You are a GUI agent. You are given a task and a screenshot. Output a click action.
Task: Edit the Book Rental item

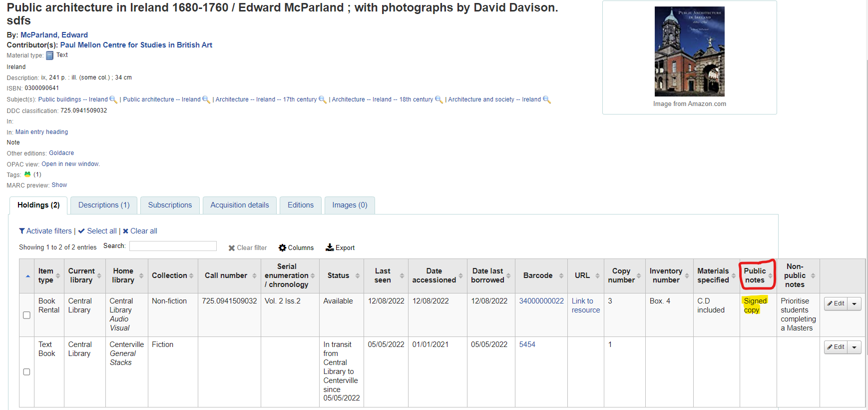(836, 303)
